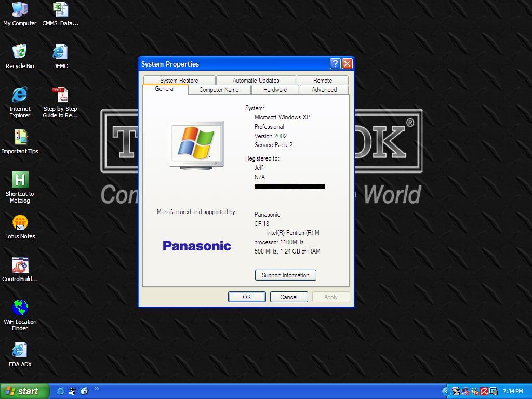Select the General tab

tap(165, 89)
